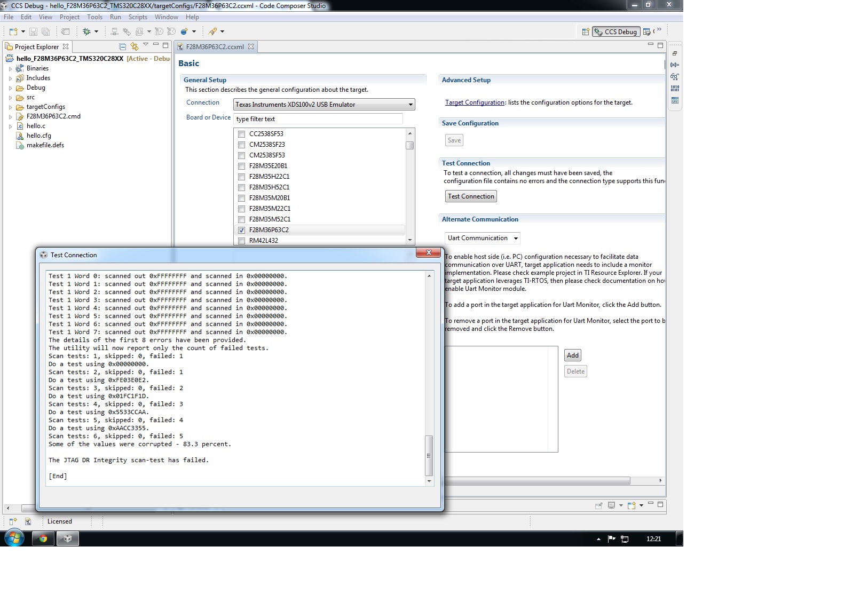The image size is (868, 602).
Task: Start a debug session with the bug icon
Action: (x=87, y=31)
